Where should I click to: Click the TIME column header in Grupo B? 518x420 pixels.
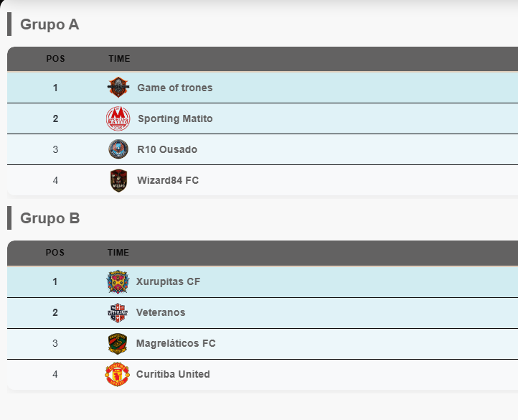pos(118,253)
